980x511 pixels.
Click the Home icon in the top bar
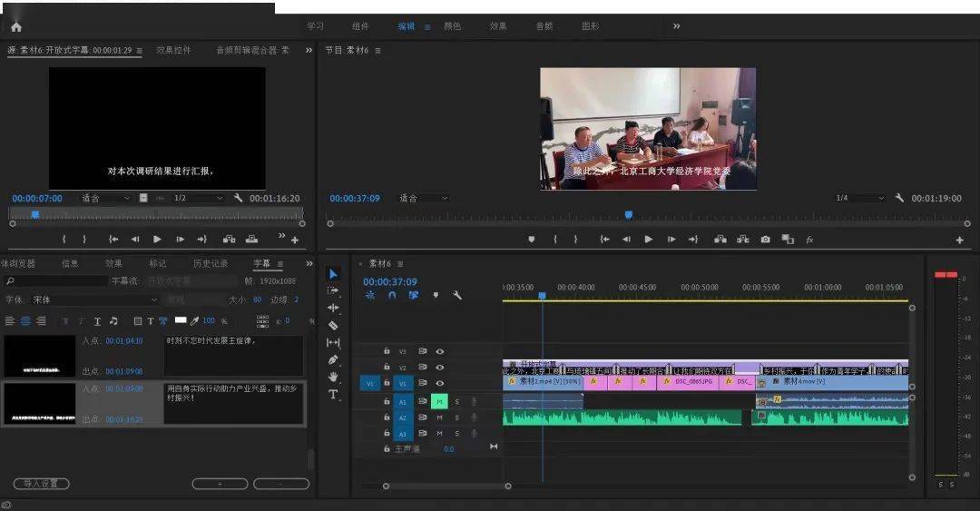(15, 26)
